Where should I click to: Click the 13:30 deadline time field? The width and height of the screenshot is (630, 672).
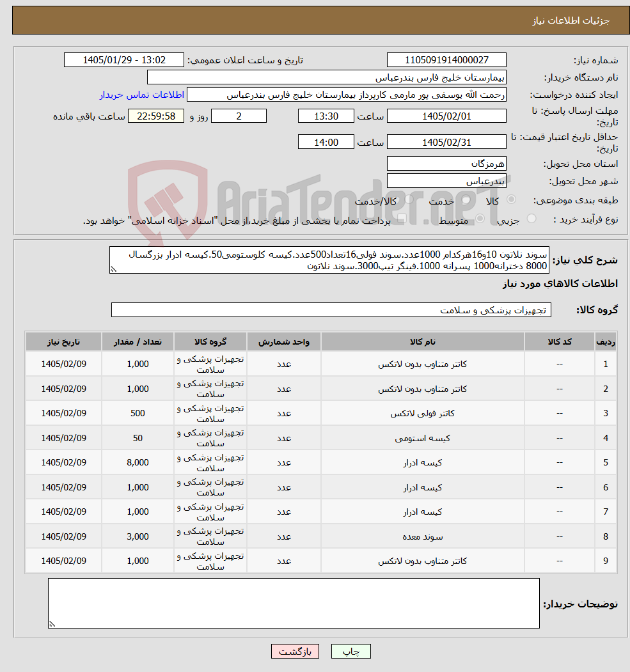coord(326,116)
